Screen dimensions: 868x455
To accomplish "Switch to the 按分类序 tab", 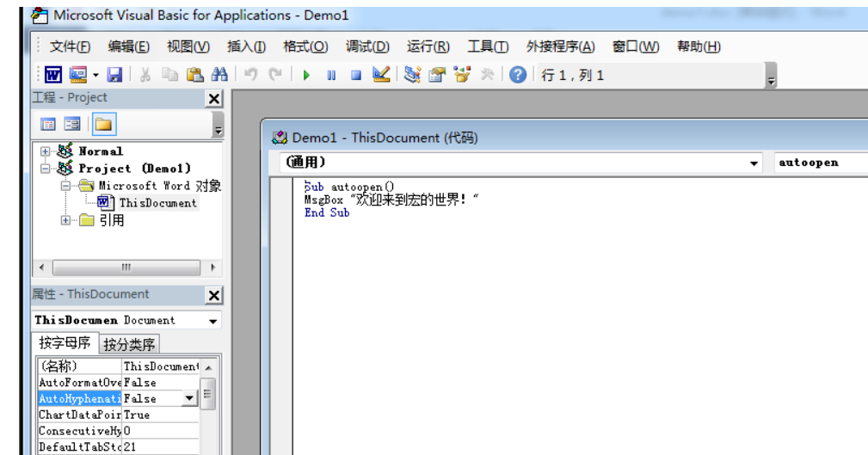I will (x=129, y=344).
